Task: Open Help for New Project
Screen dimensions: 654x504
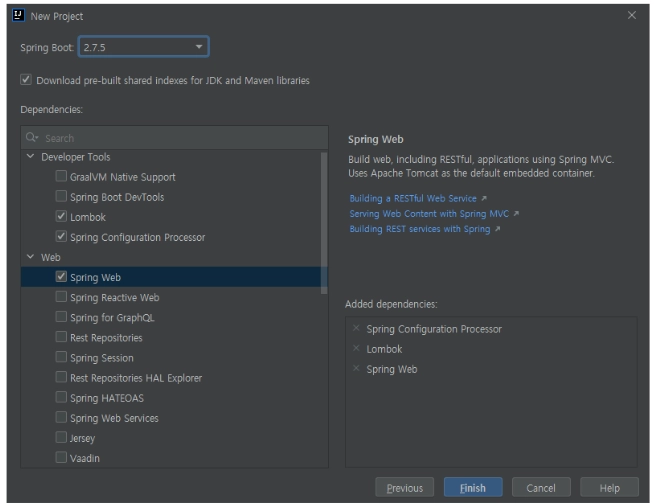Action: point(609,487)
